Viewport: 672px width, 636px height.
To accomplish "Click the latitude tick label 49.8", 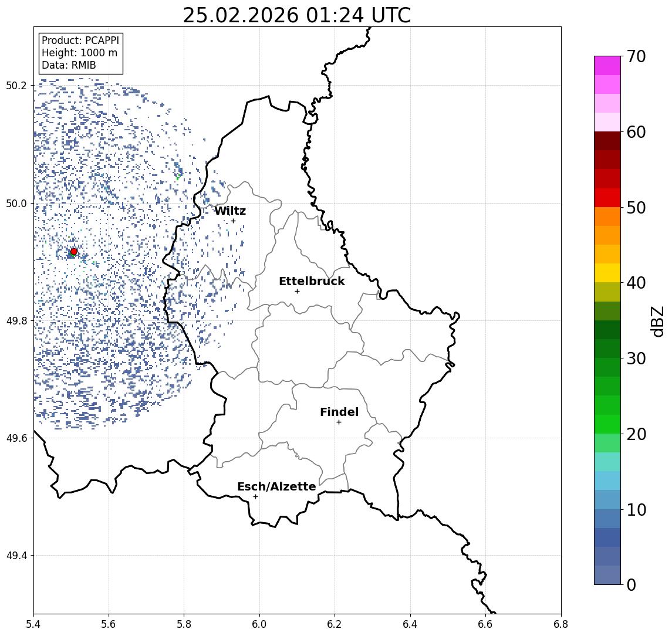I will 16,320.
